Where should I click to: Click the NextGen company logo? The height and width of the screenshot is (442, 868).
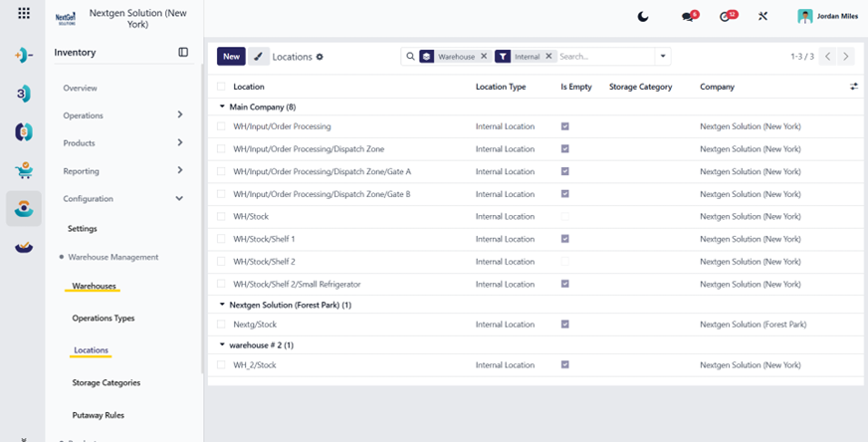(66, 18)
